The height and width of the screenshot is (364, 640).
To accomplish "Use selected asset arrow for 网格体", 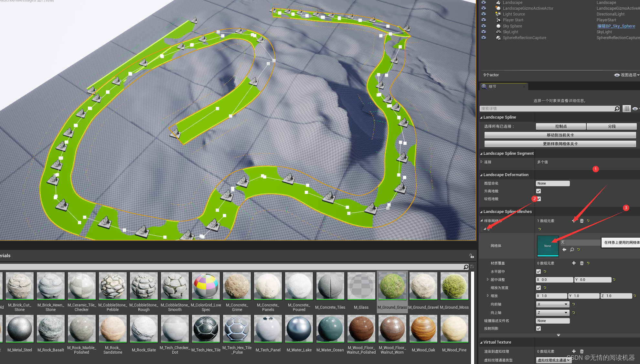I will point(564,250).
